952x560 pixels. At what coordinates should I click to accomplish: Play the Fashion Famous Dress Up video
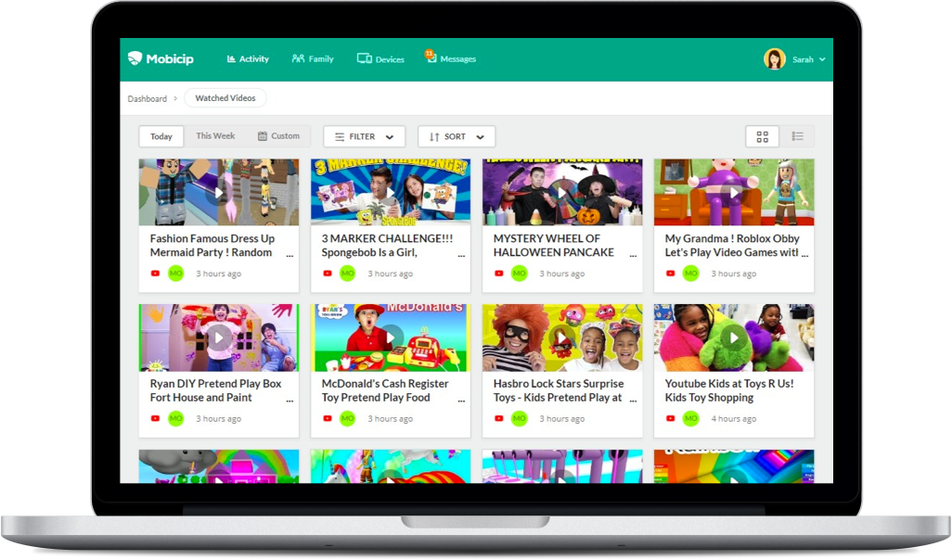[219, 193]
